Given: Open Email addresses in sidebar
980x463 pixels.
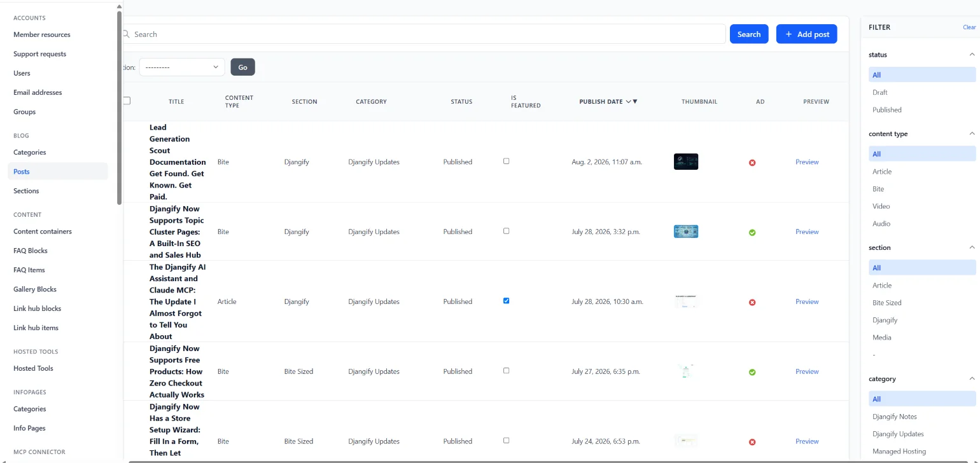Looking at the screenshot, I should click(38, 92).
